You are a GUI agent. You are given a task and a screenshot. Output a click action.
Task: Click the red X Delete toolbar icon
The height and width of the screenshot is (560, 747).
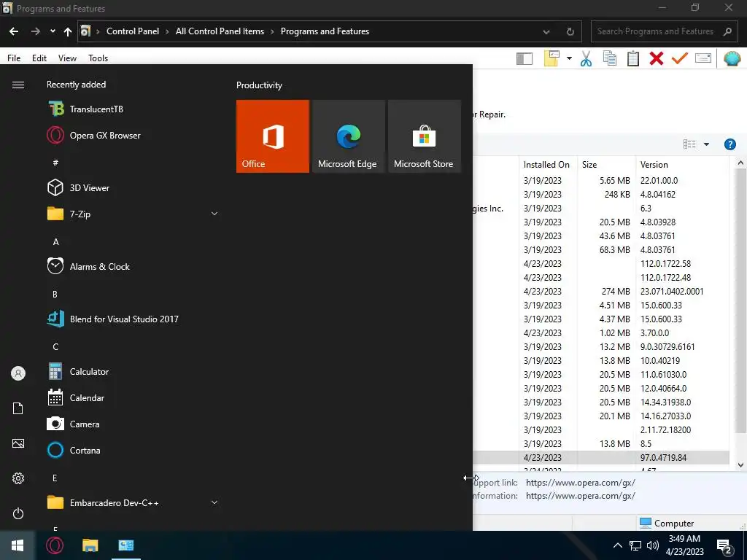click(x=657, y=58)
